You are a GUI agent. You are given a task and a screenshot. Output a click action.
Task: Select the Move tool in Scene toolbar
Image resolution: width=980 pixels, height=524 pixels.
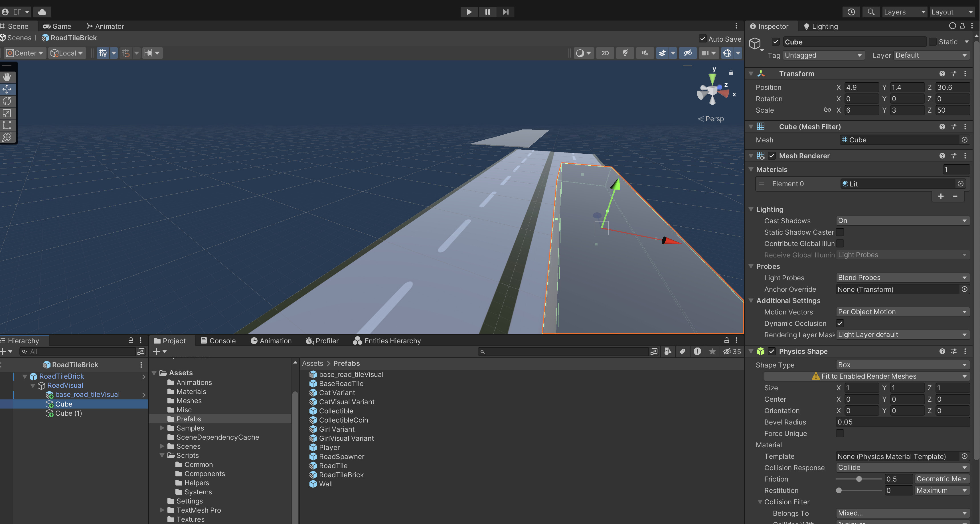(7, 89)
